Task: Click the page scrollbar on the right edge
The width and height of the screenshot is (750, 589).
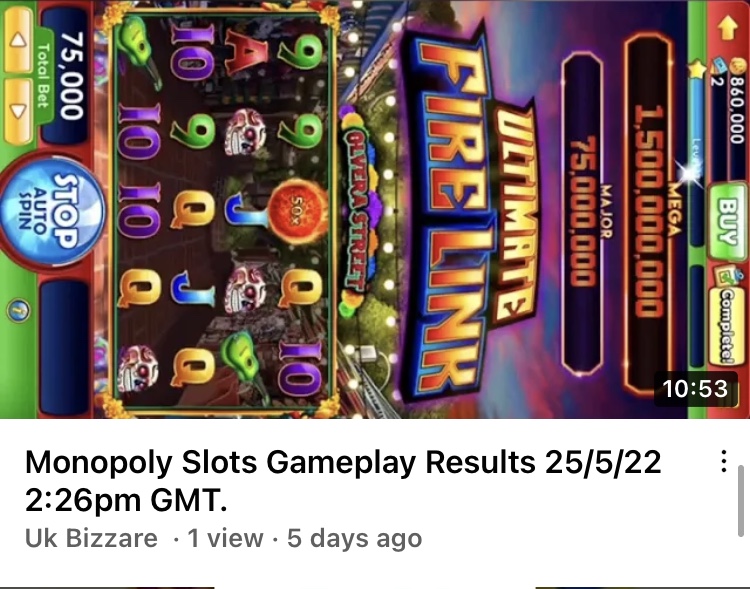Action: (741, 501)
